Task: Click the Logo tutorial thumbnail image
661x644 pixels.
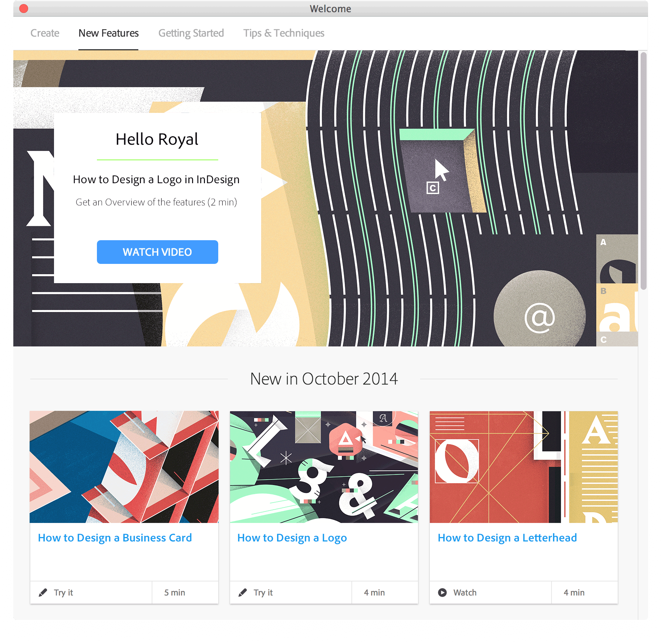Action: (324, 467)
